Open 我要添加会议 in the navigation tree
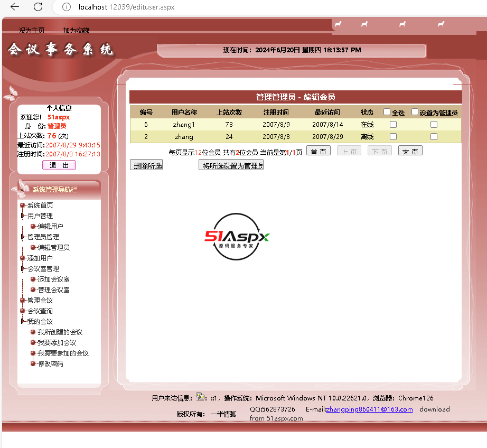 point(57,343)
